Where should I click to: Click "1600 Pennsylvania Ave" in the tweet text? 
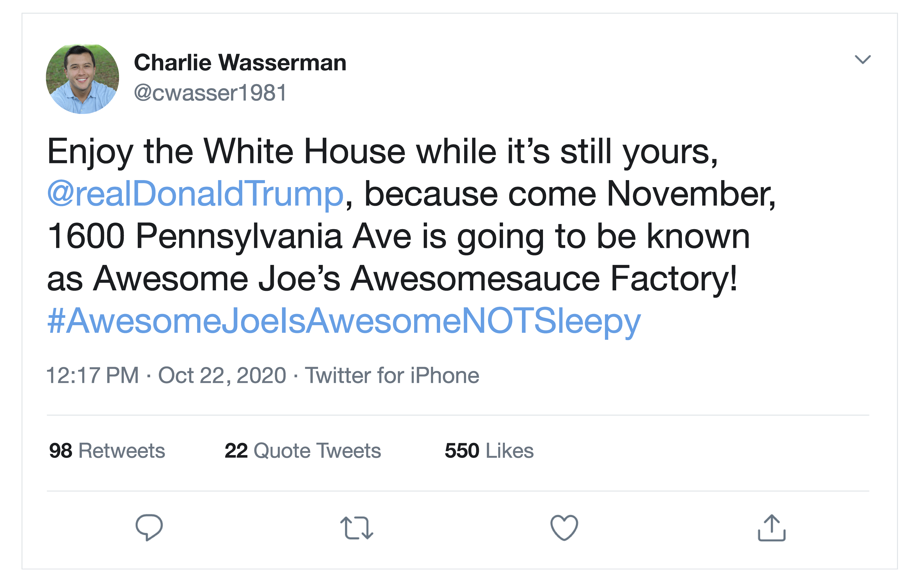tap(229, 236)
